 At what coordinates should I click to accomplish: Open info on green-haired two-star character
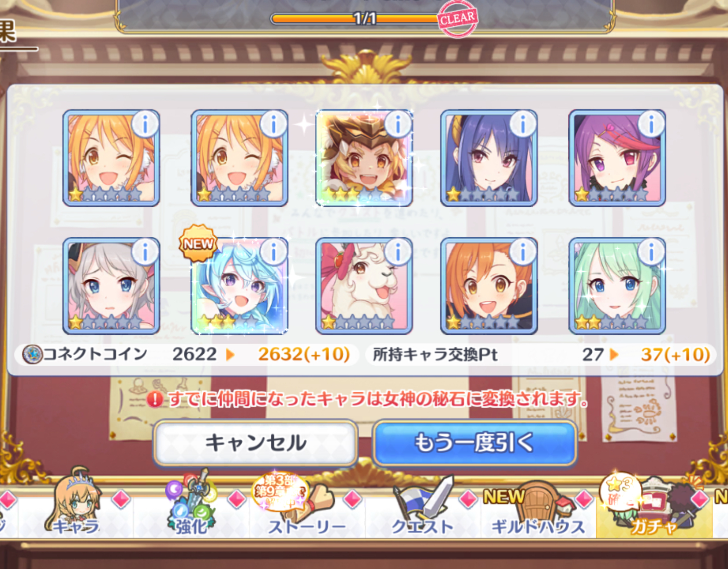(x=651, y=252)
